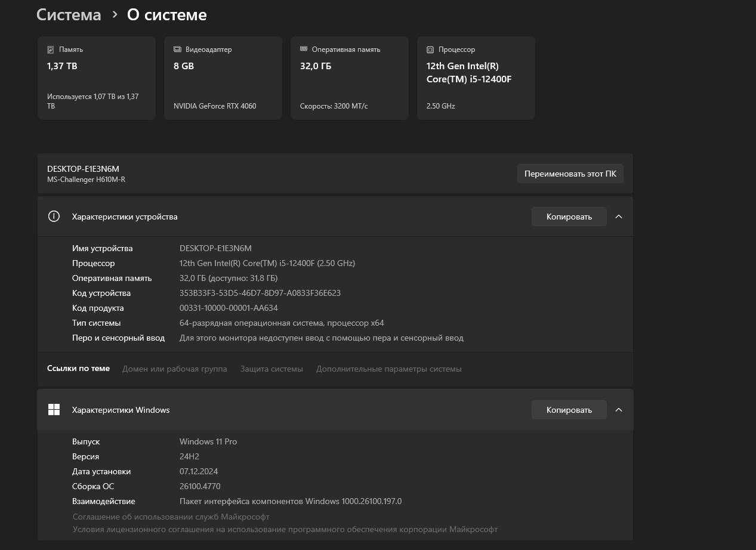Click the Сборка ОС label
Screen dimensions: 756x550
coord(93,486)
